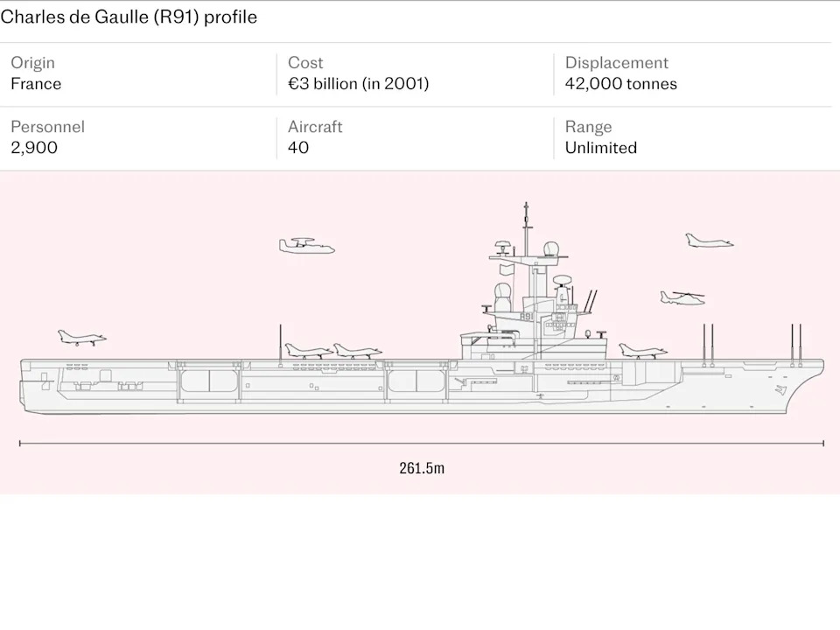This screenshot has width=840, height=630.
Task: Click the 42,000 tonnes value
Action: pos(621,84)
